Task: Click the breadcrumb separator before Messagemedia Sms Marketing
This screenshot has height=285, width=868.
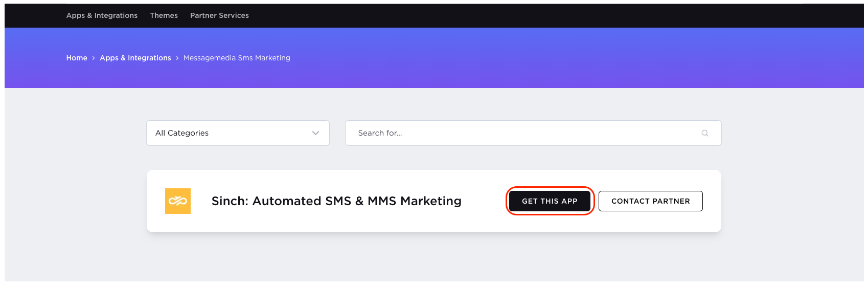Action: click(177, 58)
